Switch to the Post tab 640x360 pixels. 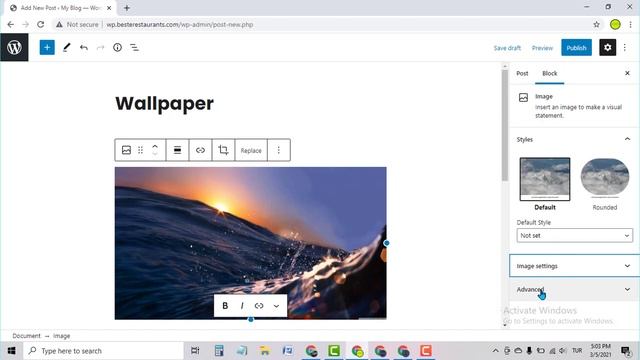click(522, 73)
